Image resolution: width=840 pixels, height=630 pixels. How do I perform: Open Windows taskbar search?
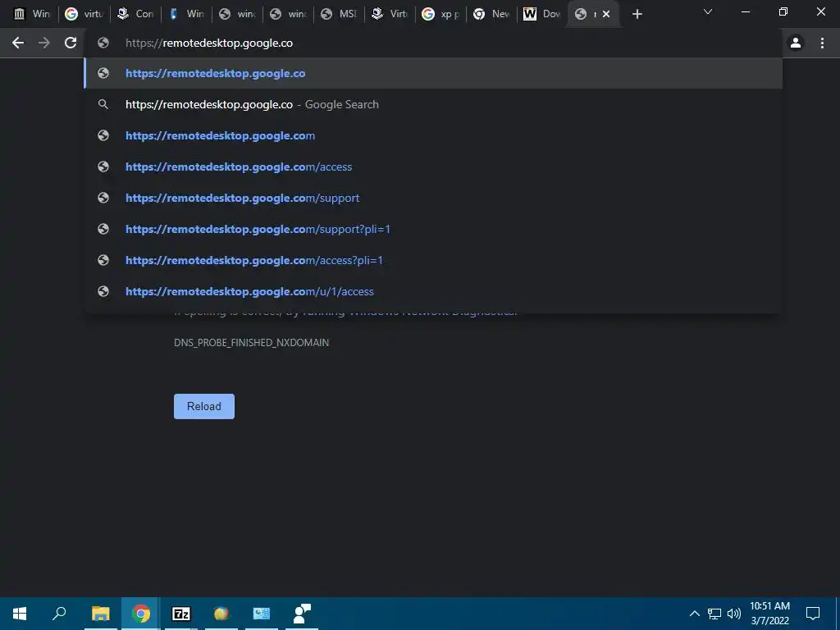click(x=59, y=614)
